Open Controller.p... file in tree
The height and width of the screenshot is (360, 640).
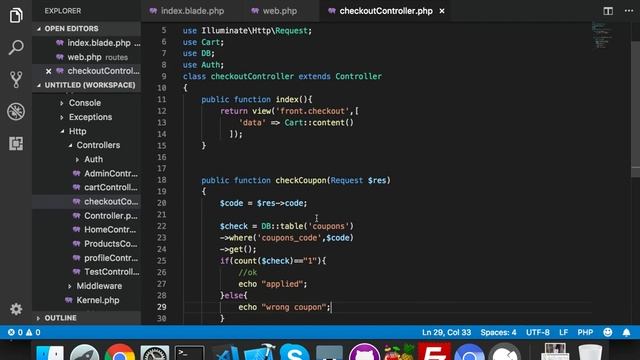click(x=110, y=216)
